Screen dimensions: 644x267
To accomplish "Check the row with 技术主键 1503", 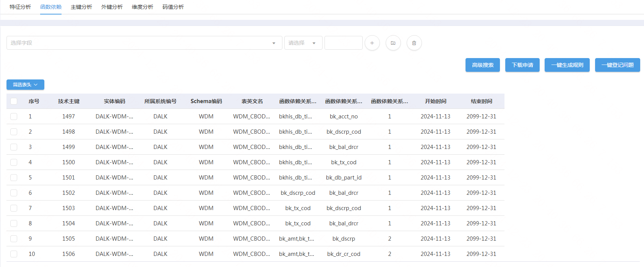I will [x=14, y=208].
